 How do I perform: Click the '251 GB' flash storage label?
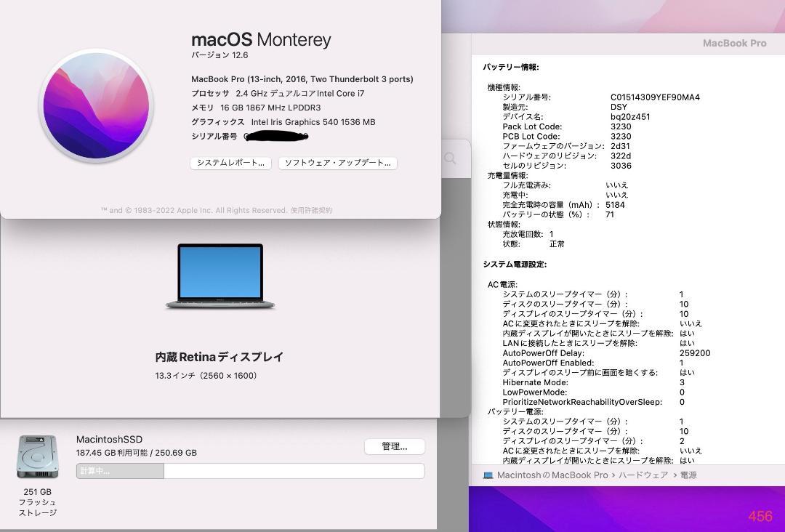pos(38,492)
